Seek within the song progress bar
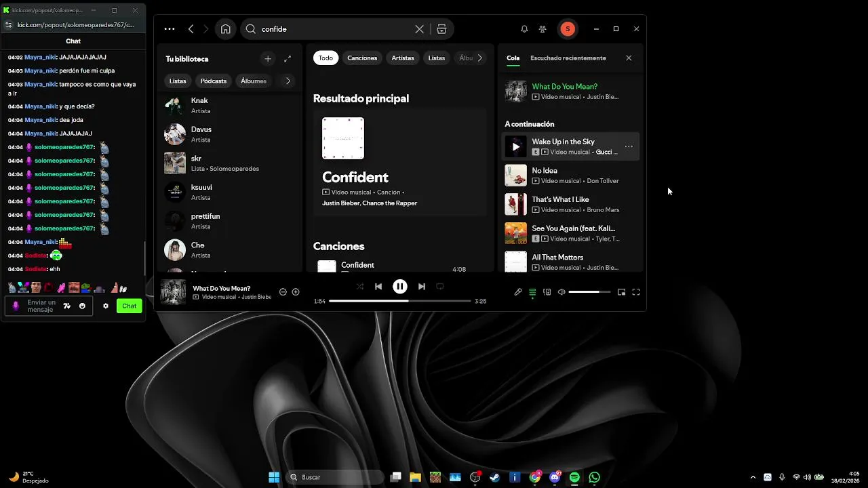 coord(400,301)
